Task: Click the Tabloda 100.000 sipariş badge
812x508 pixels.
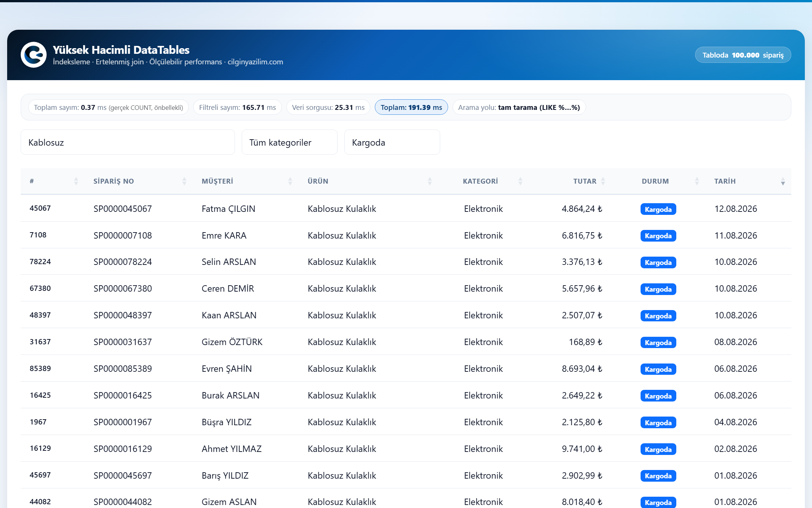Action: 743,55
